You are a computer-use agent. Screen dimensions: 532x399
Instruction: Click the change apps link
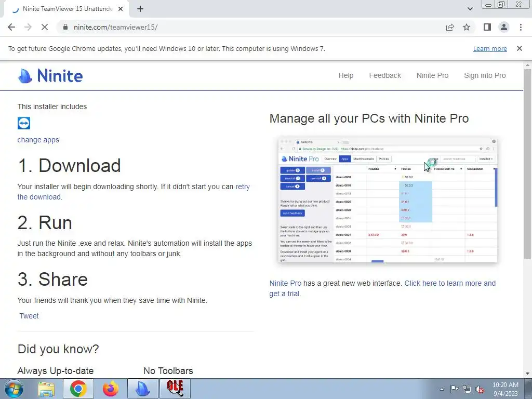click(38, 140)
